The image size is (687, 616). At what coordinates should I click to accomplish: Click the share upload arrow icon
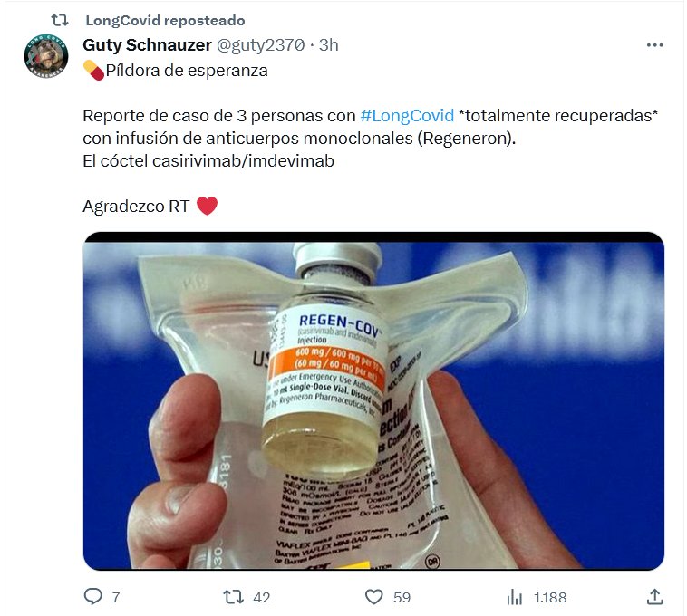coord(654,597)
